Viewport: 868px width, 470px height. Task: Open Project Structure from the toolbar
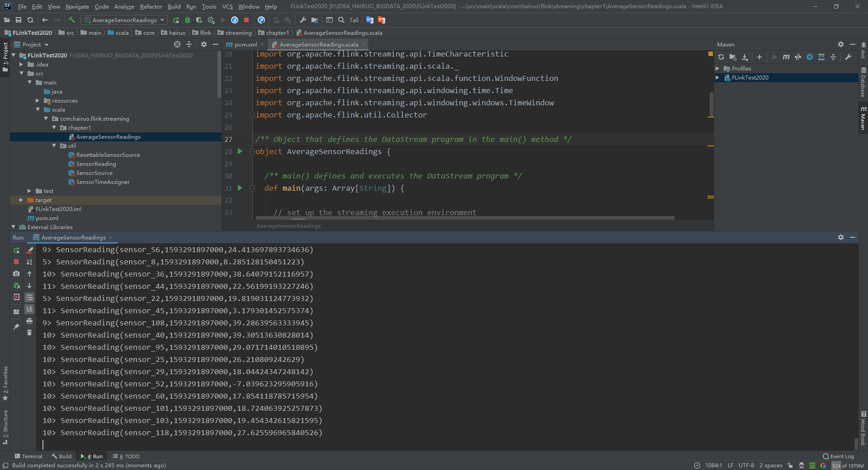click(x=315, y=20)
